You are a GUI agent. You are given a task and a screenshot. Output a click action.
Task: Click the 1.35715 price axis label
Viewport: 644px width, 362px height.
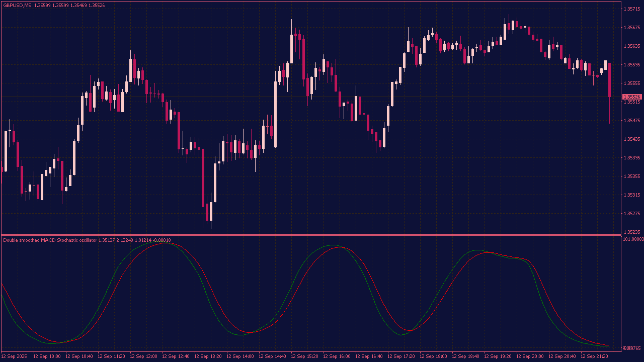click(631, 9)
